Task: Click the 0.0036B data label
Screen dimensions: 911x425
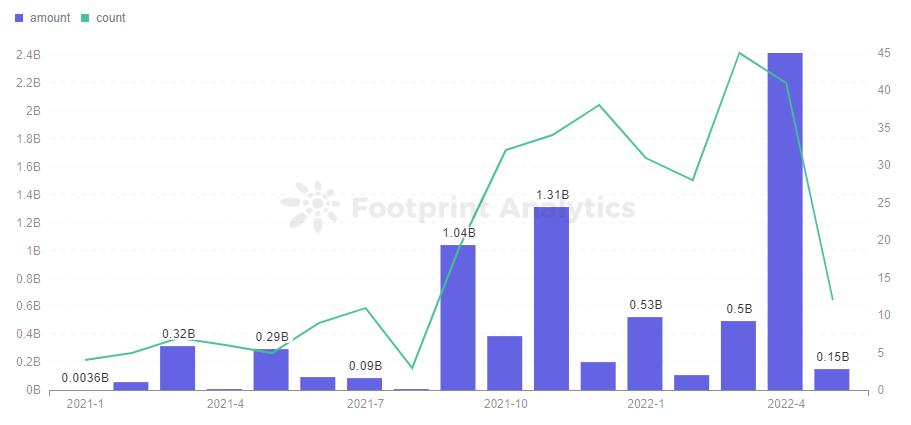Action: pyautogui.click(x=85, y=378)
